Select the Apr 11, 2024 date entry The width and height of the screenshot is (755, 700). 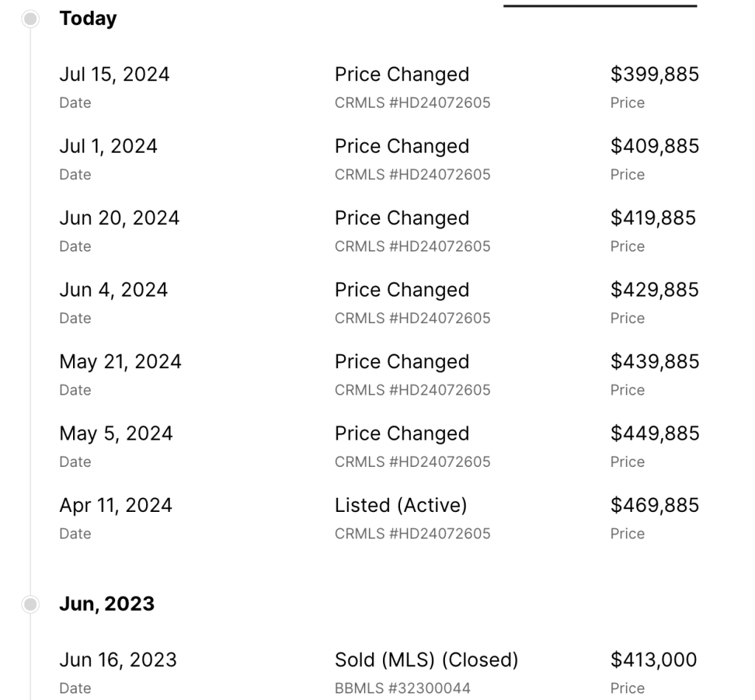click(x=115, y=505)
